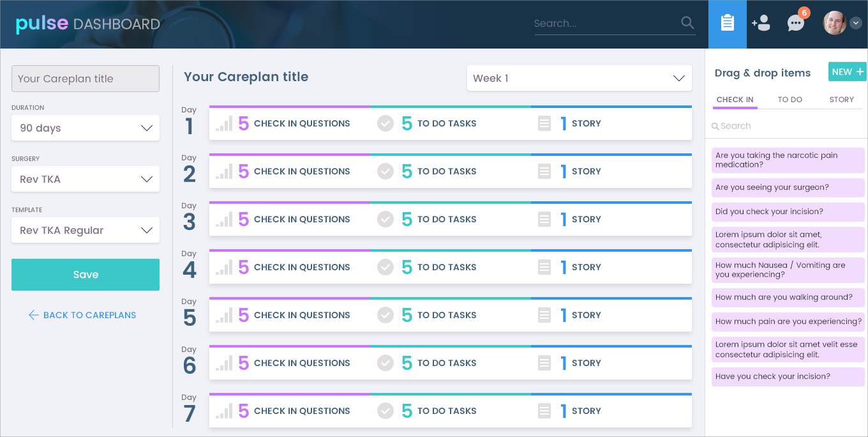Image resolution: width=868 pixels, height=437 pixels.
Task: Click Day 2 story document icon
Action: 544,171
